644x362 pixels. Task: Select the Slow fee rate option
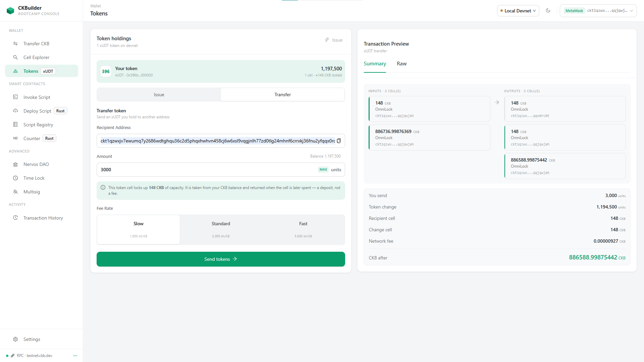pos(139,230)
